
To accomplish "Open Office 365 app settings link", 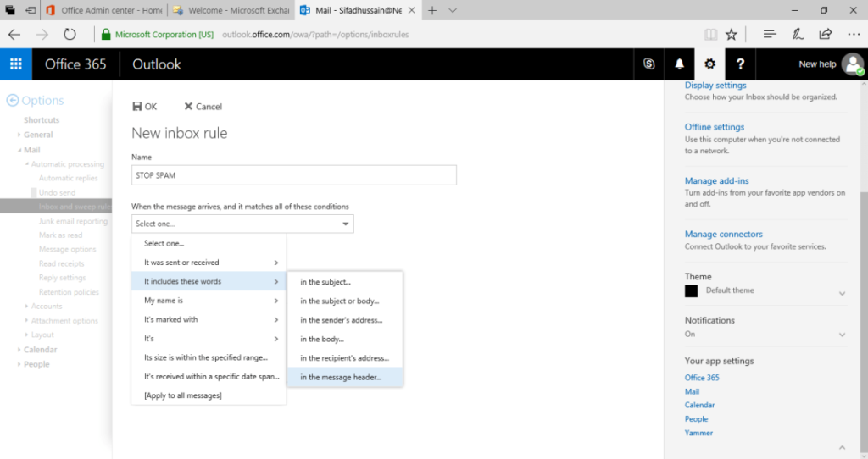I will coord(702,378).
